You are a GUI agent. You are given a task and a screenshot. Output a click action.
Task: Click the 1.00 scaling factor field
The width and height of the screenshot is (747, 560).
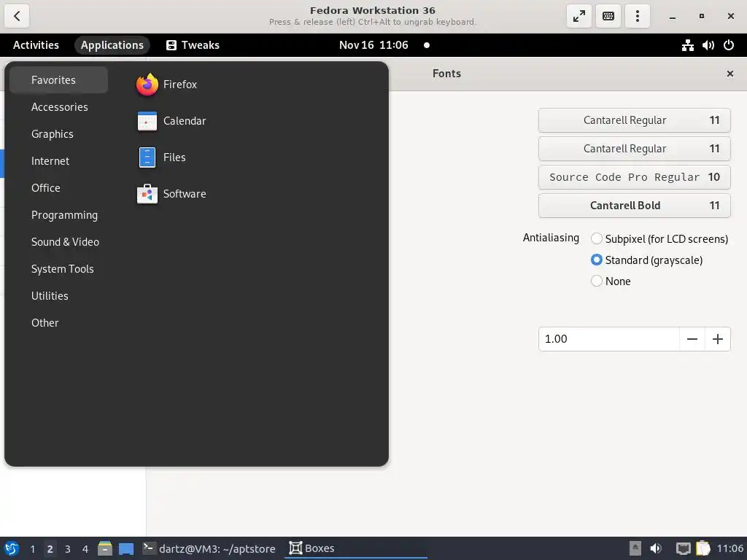pos(609,339)
